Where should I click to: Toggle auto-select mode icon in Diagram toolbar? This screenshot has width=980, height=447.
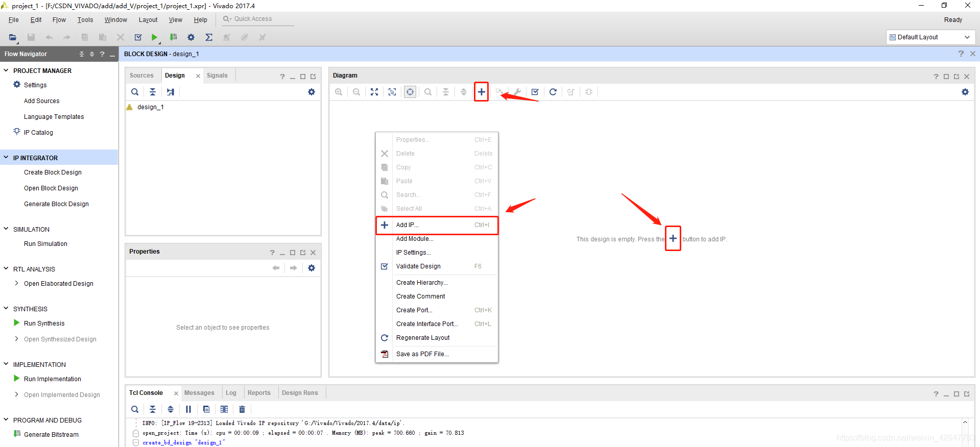click(x=410, y=92)
